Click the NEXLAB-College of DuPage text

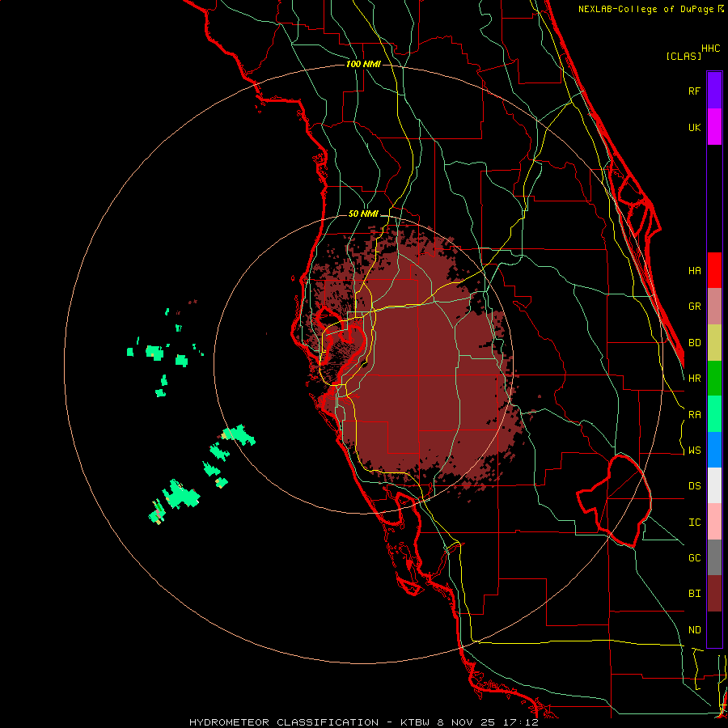[647, 9]
